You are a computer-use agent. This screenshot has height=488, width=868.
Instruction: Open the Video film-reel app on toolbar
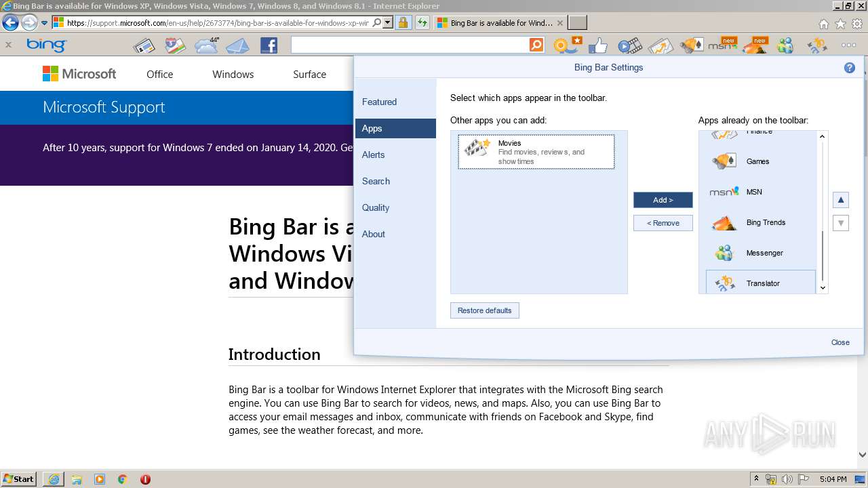coord(629,46)
